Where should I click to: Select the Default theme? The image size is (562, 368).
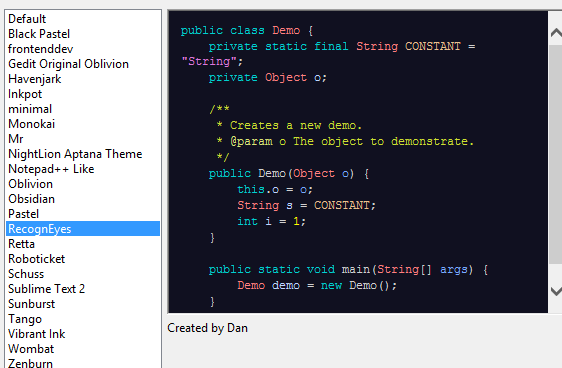[x=83, y=19]
